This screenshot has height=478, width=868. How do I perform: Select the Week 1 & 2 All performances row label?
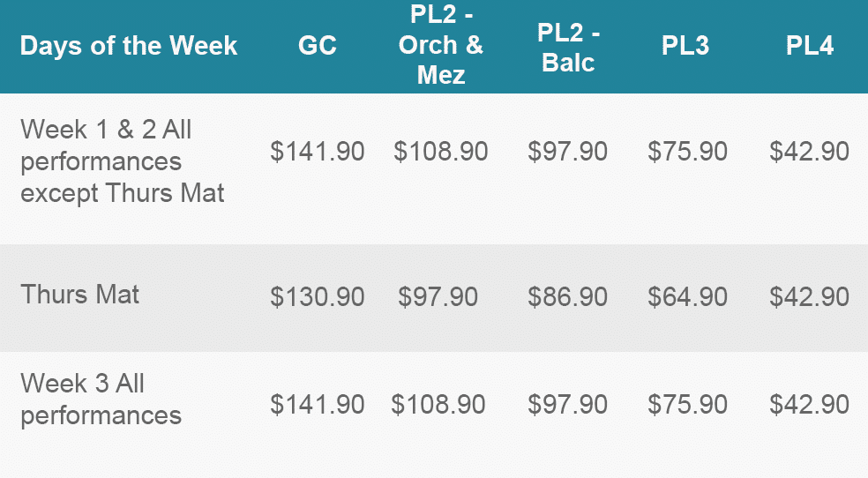click(x=123, y=161)
